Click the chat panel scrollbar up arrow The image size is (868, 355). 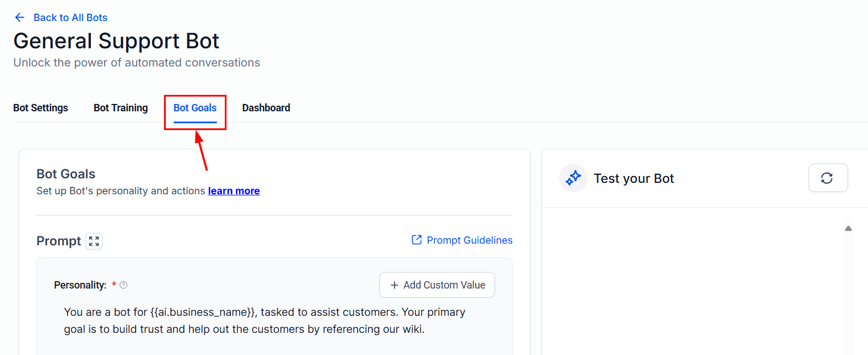point(848,228)
